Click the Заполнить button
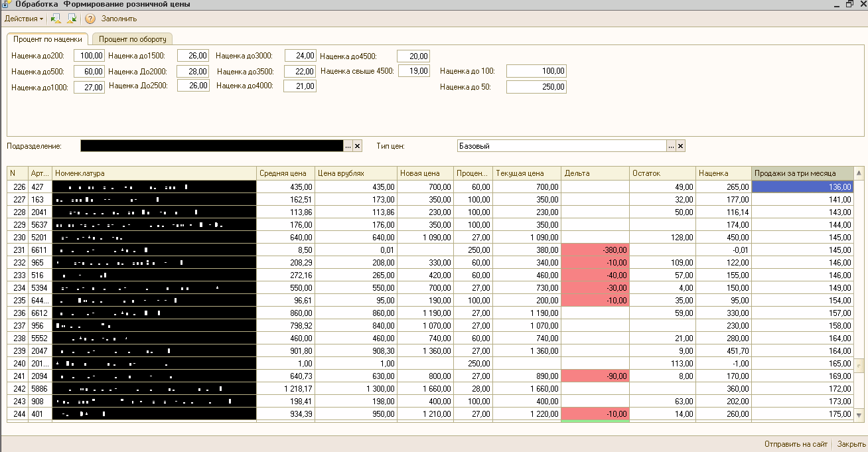Screen dimensions: 868x452 click(119, 19)
